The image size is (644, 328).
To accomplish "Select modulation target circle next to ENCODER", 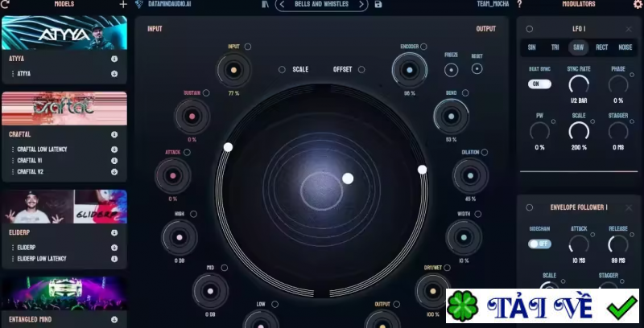I will pyautogui.click(x=423, y=47).
